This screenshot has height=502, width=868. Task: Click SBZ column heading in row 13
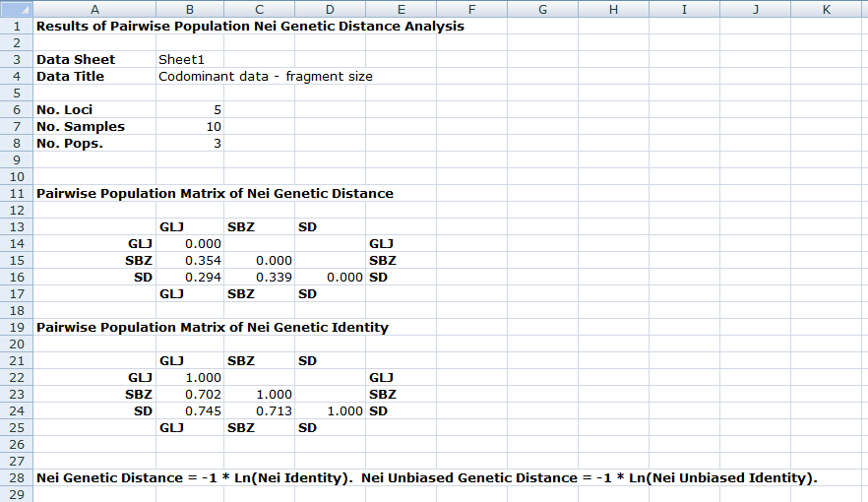pos(241,227)
